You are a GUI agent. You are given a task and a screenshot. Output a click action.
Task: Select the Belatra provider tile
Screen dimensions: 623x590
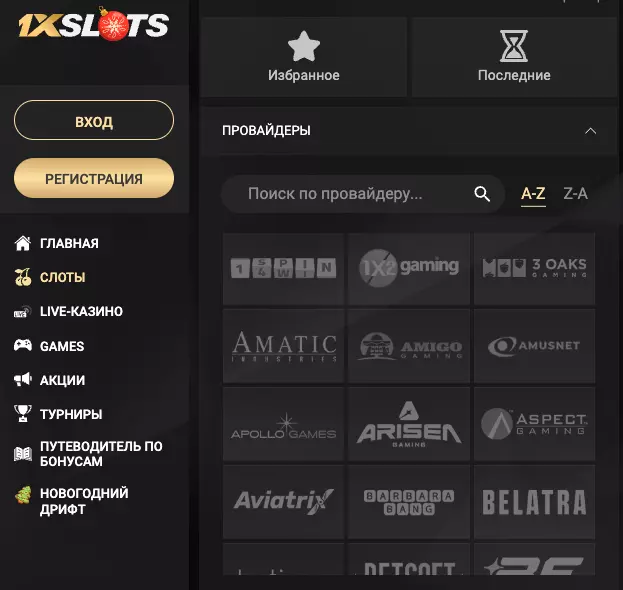(534, 502)
